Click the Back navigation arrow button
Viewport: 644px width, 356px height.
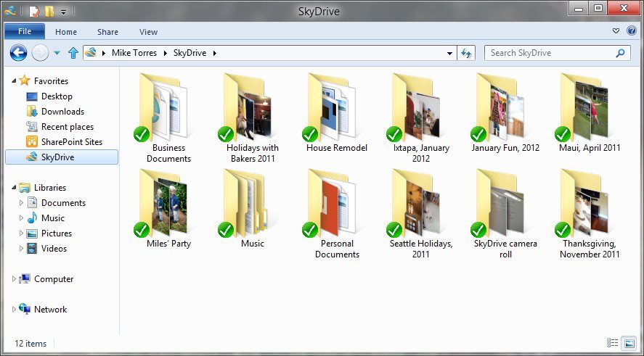click(18, 52)
